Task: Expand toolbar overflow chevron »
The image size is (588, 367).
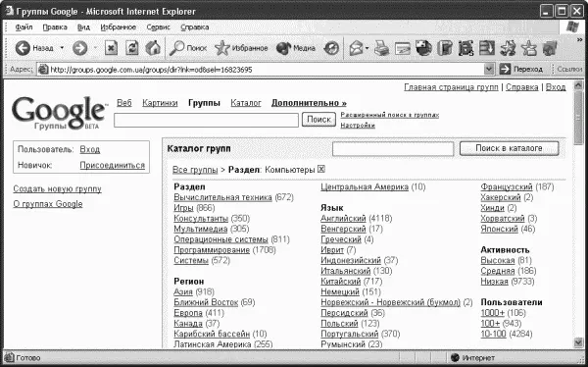Action: (580, 40)
